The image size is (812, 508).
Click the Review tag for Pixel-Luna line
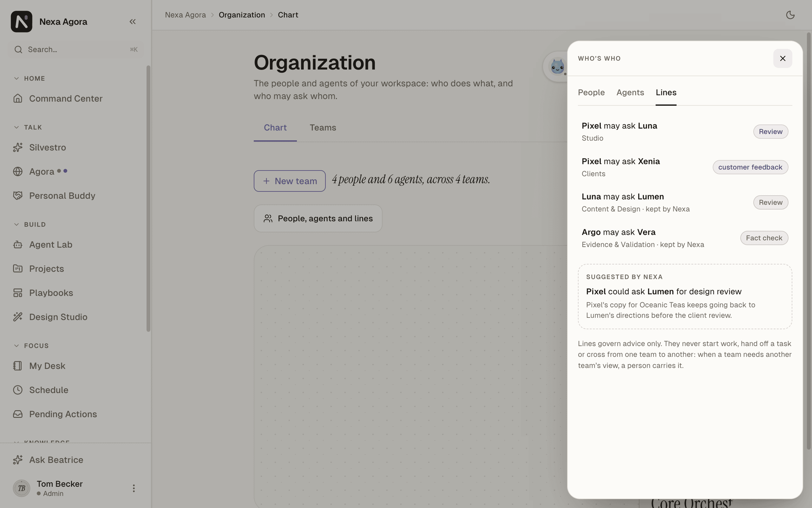pyautogui.click(x=771, y=132)
